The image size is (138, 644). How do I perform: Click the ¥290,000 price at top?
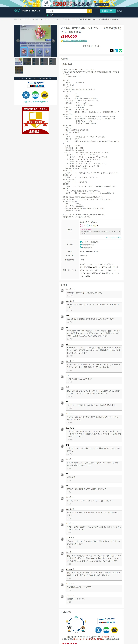click(x=69, y=36)
